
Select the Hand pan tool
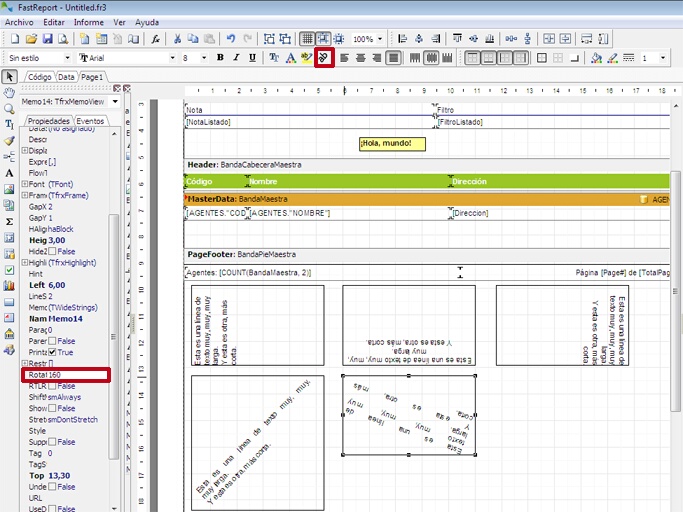[9, 93]
